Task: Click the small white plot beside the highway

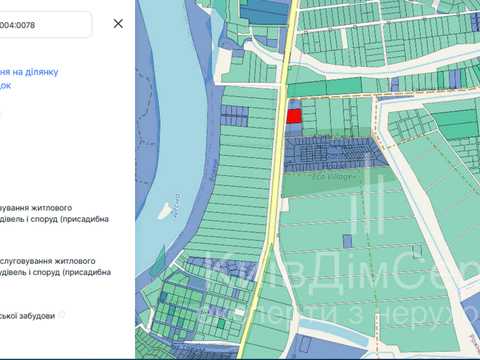Action: [x=285, y=205]
